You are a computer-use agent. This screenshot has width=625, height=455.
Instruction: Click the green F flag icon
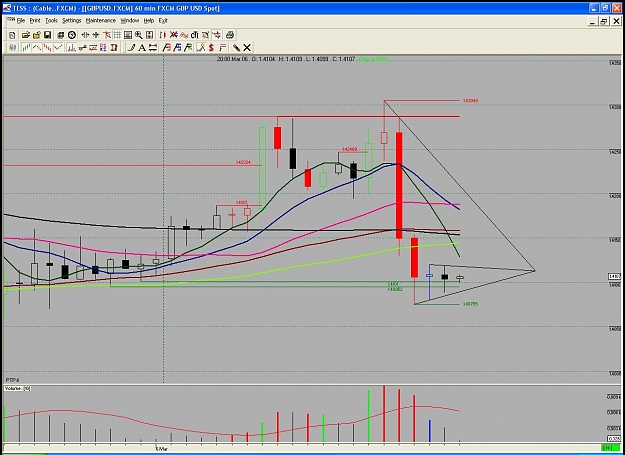188,48
